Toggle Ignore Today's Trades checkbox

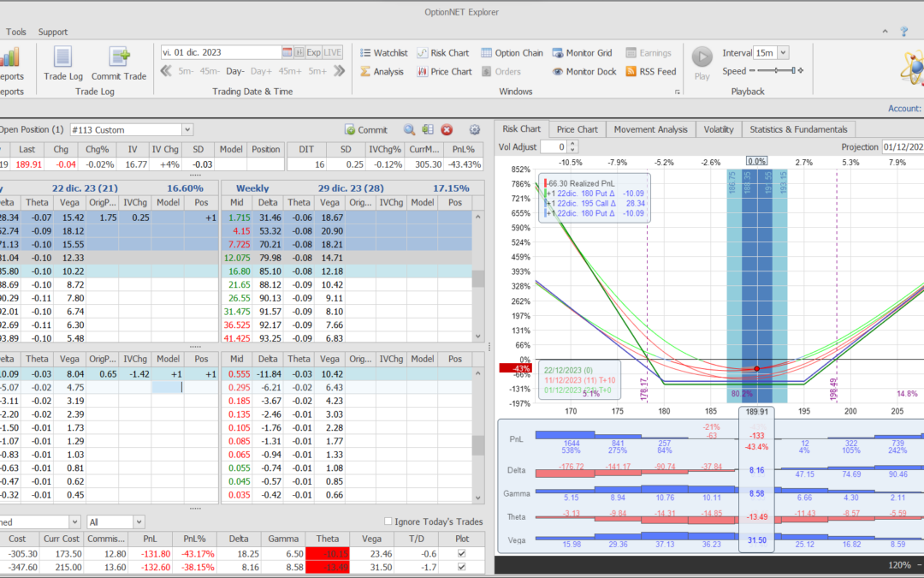388,521
